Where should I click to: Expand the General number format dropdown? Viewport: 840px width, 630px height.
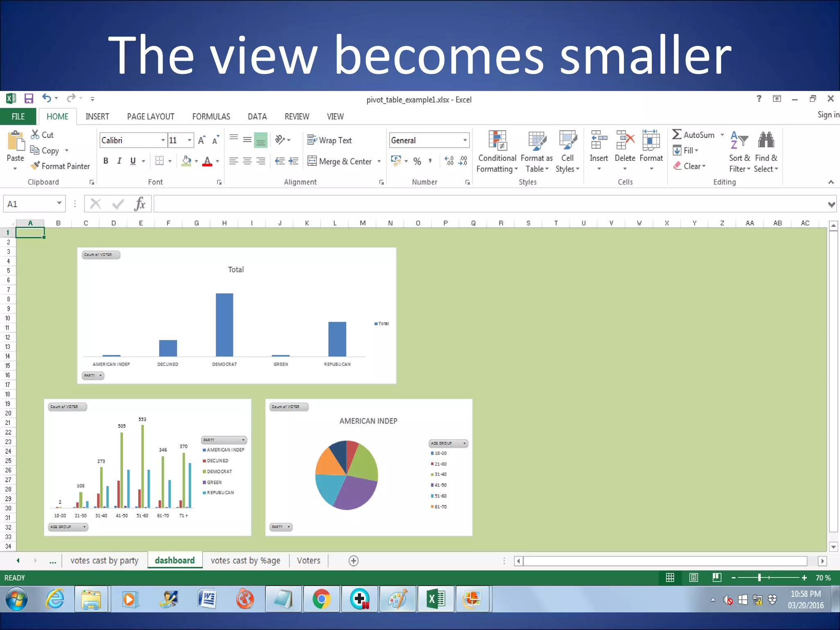click(465, 140)
